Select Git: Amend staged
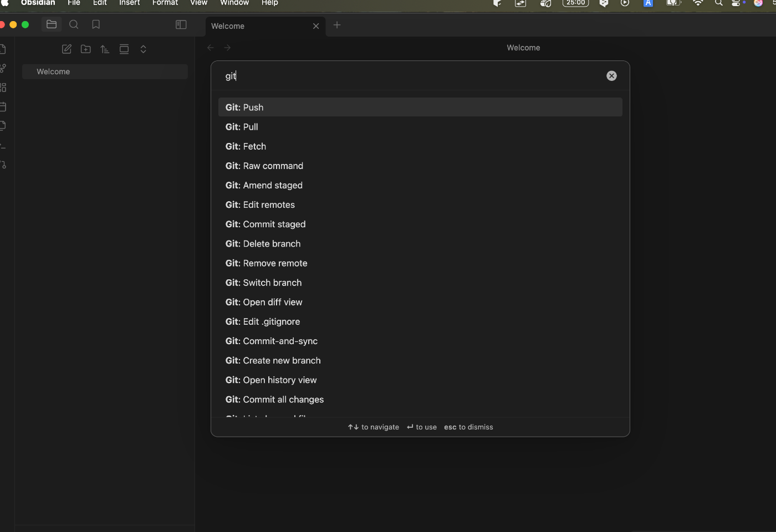Viewport: 776px width, 532px height. [420, 185]
